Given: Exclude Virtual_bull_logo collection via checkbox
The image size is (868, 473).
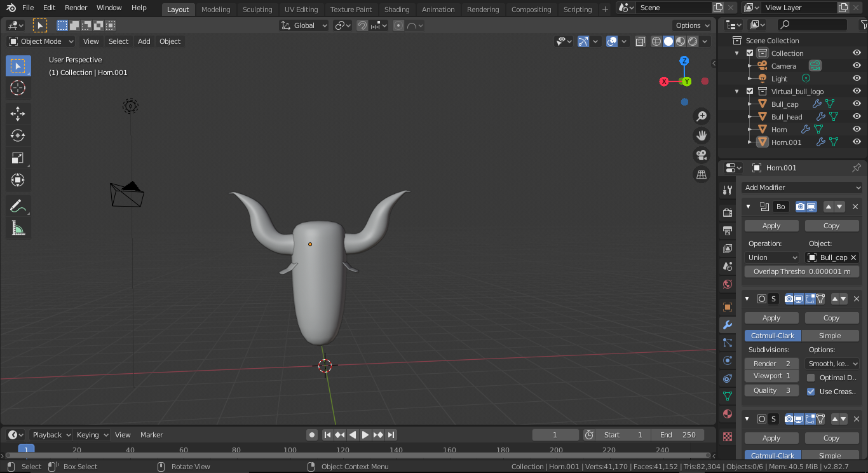Looking at the screenshot, I should [x=750, y=92].
